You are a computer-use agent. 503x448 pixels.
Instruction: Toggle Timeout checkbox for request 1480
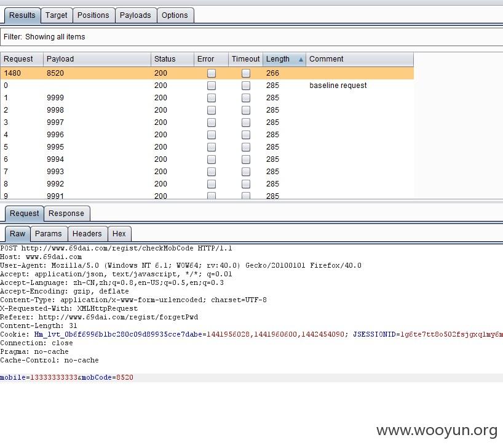pyautogui.click(x=246, y=73)
